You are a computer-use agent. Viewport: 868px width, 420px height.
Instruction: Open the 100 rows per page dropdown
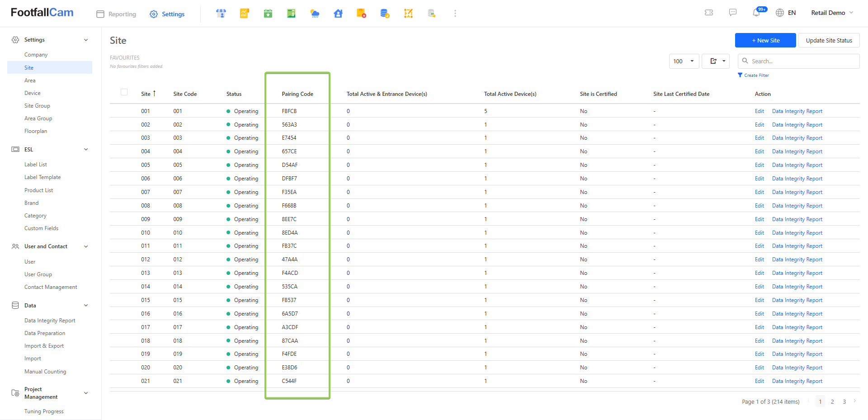click(x=684, y=61)
